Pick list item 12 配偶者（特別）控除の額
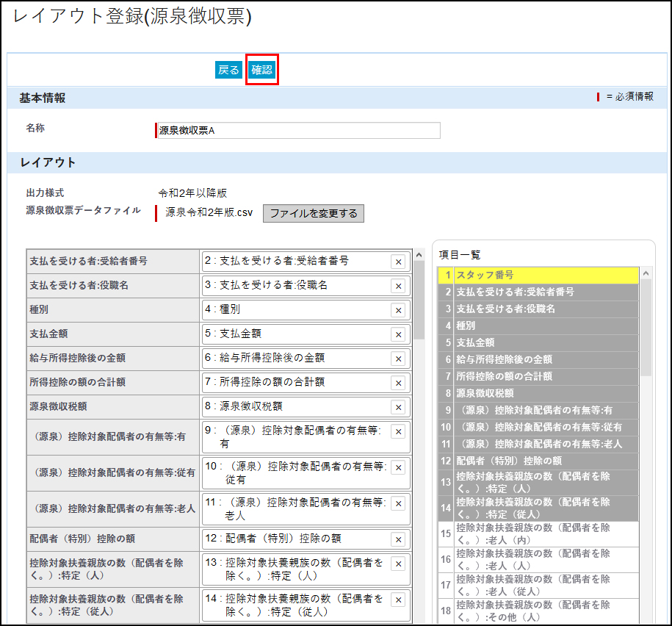 538,461
